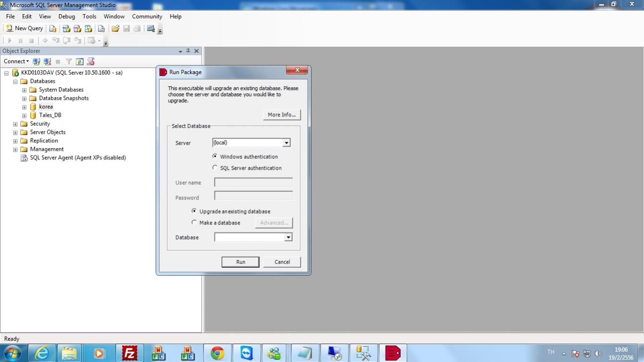
Task: Click the Object Explorer script icon with red mark
Action: click(91, 61)
